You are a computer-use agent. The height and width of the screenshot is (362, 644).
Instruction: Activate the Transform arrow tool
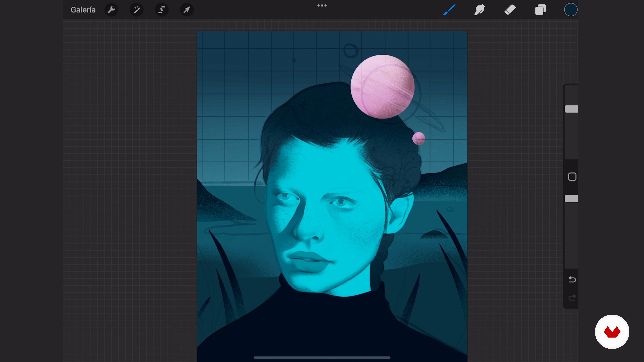[187, 10]
